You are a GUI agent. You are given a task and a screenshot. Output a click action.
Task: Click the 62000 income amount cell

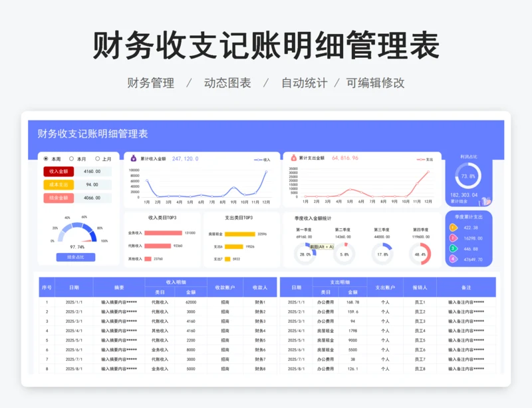point(191,302)
